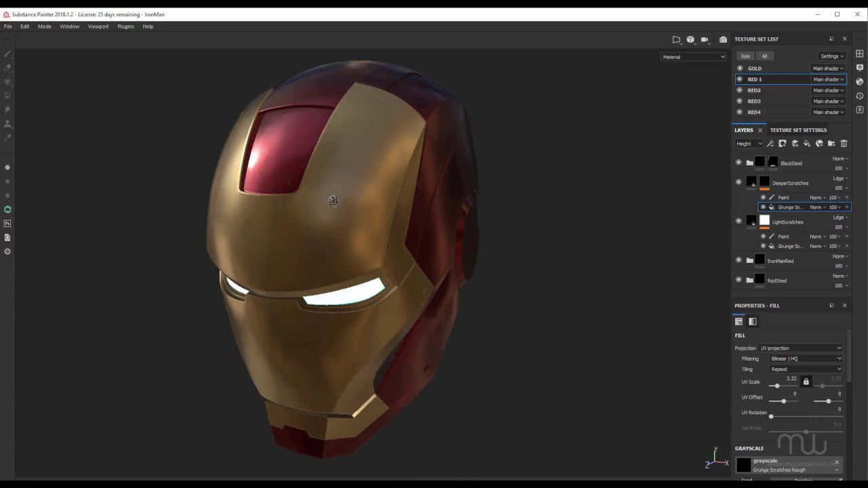Click the Add folder icon in Layers toolbar

831,144
